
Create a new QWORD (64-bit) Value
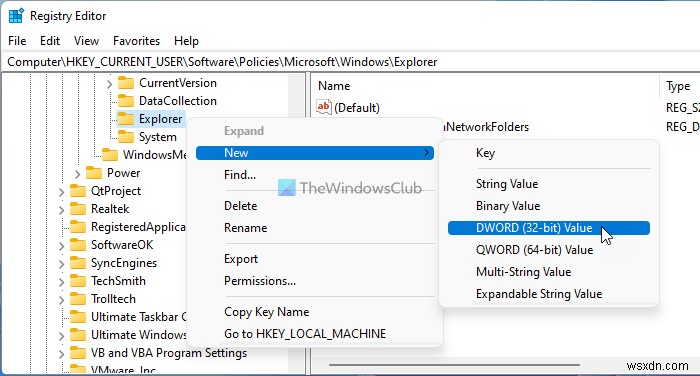[x=534, y=250]
